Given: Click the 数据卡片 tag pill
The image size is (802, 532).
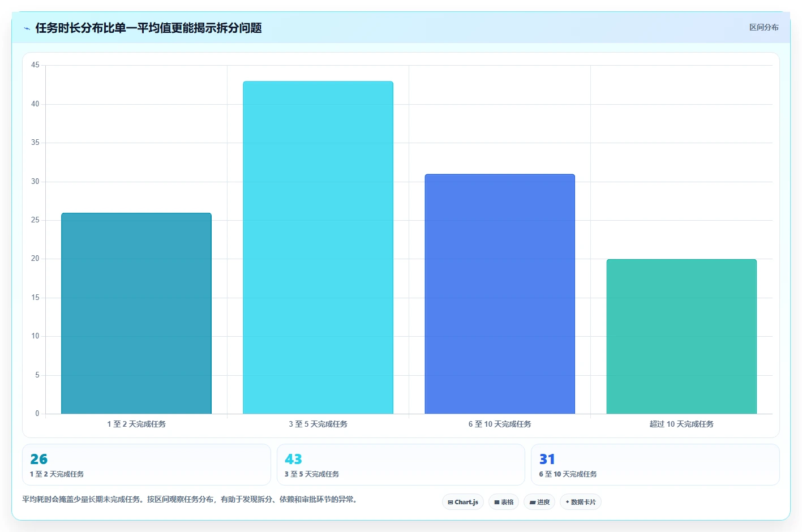Looking at the screenshot, I should pyautogui.click(x=581, y=502).
